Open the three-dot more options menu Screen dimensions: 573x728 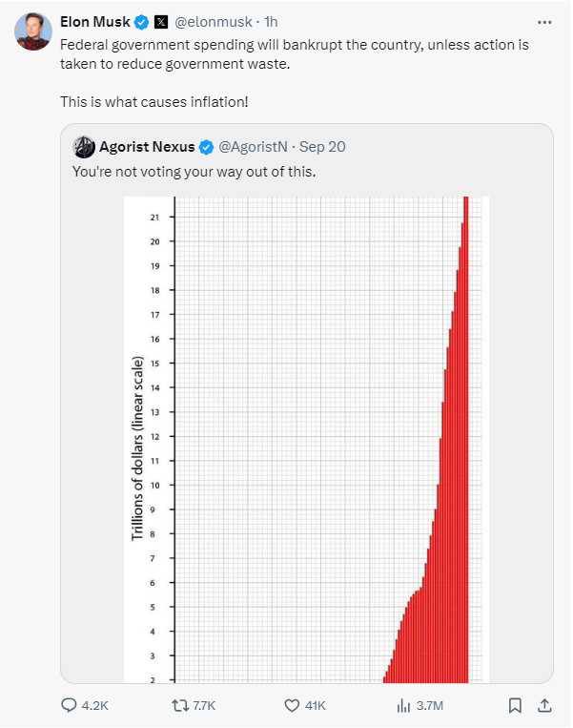click(x=544, y=22)
